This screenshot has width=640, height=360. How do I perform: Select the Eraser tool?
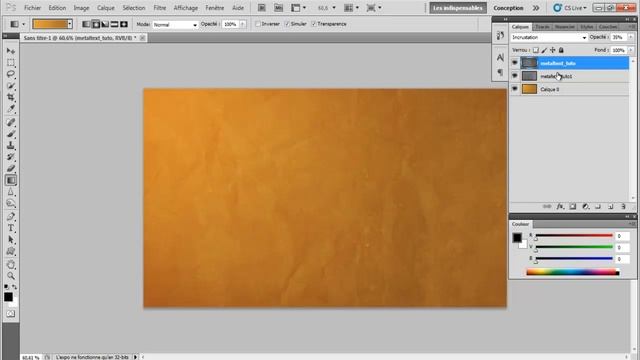click(x=11, y=169)
